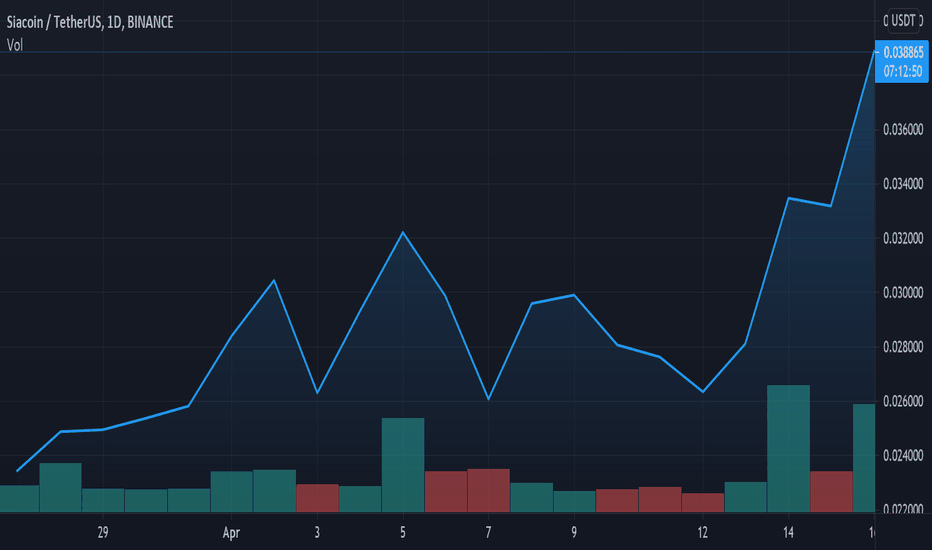Viewport: 932px width, 550px height.
Task: Click the 0.030000 price axis label
Action: pyautogui.click(x=903, y=293)
